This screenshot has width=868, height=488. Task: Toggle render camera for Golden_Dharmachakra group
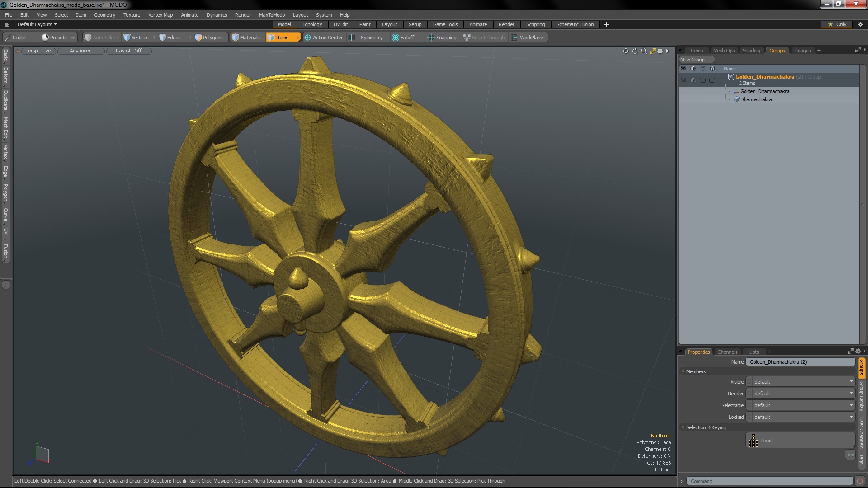click(x=693, y=80)
